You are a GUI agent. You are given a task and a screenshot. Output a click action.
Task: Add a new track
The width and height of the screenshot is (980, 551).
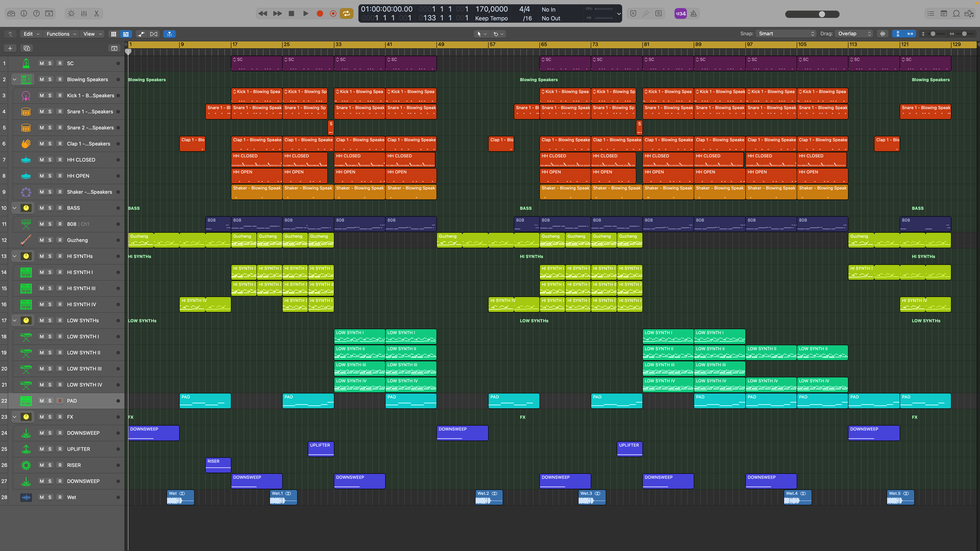tap(10, 48)
